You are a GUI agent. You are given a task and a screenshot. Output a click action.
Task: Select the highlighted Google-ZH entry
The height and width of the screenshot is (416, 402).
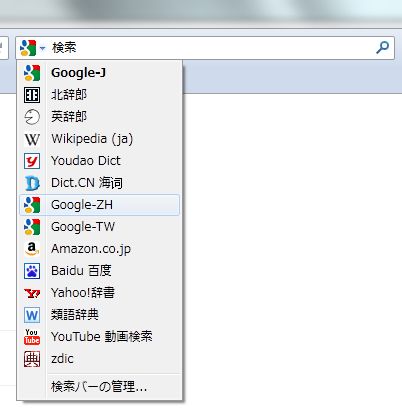[99, 205]
